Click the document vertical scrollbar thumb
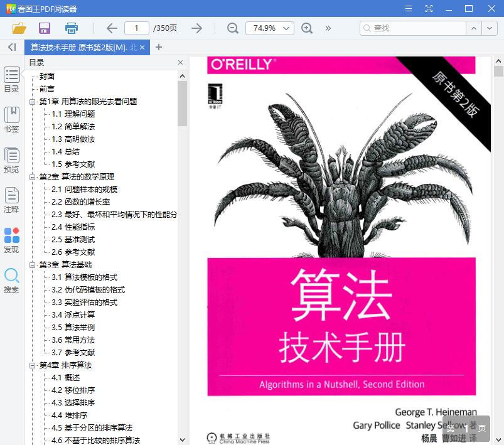This screenshot has height=445, width=504. click(x=498, y=71)
